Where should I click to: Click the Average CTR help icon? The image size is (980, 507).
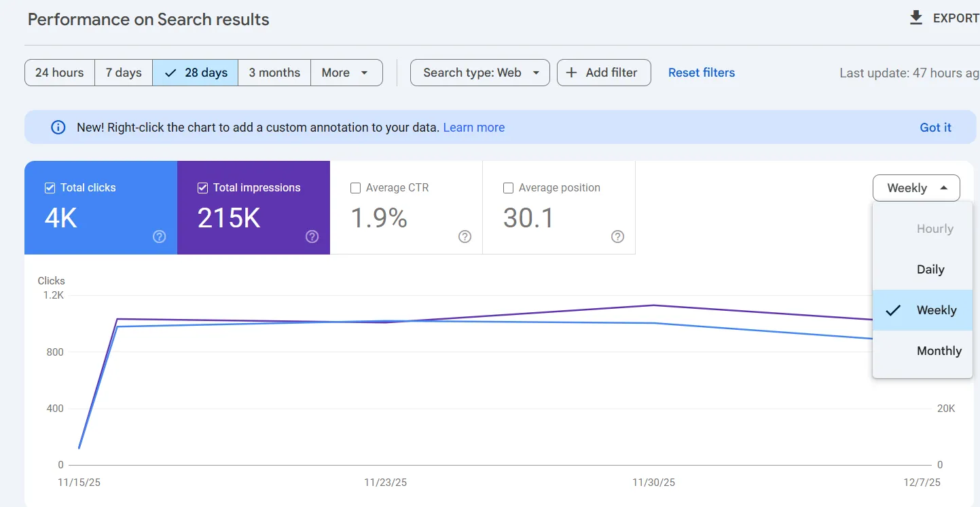(x=465, y=237)
